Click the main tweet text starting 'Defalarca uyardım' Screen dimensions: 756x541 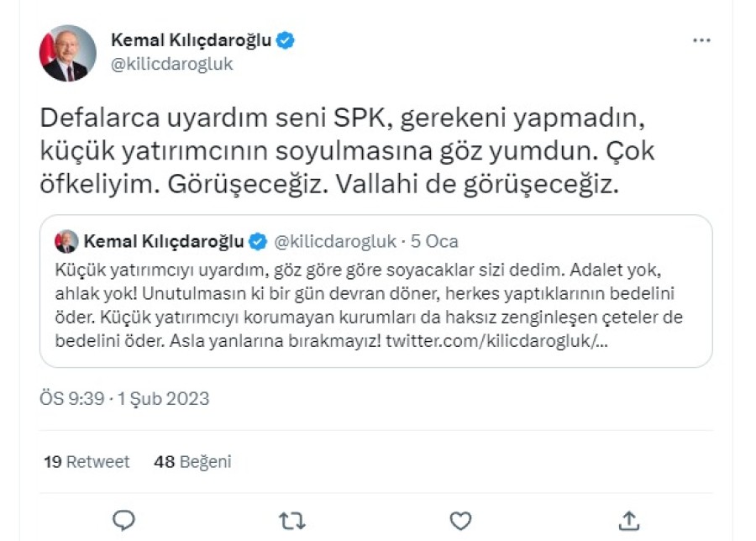344,152
